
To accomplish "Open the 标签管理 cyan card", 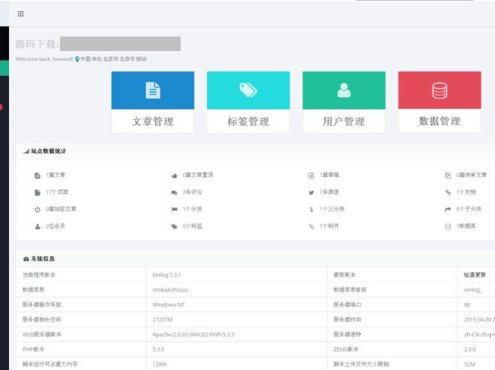I will [248, 102].
